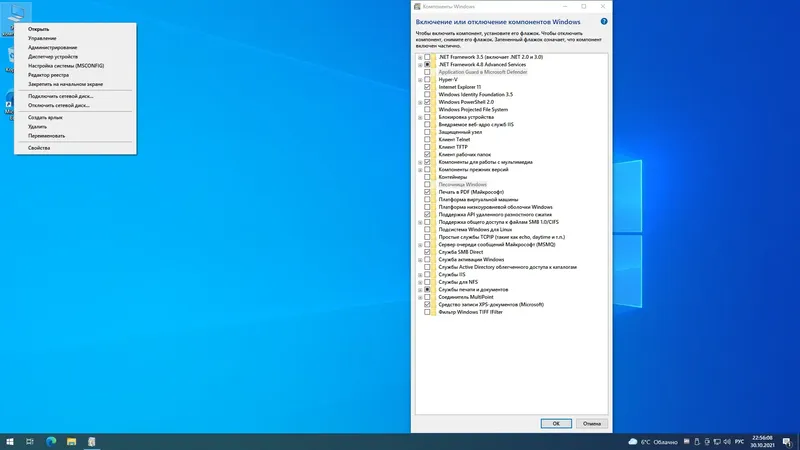Enable the .NET Framework 3.5 checkbox
Image resolution: width=800 pixels, height=450 pixels.
click(427, 57)
